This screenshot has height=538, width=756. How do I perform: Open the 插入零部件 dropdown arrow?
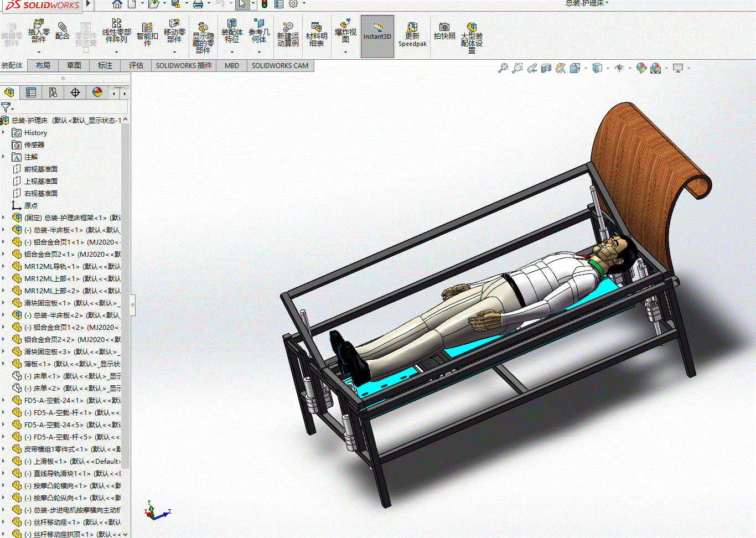(x=39, y=52)
